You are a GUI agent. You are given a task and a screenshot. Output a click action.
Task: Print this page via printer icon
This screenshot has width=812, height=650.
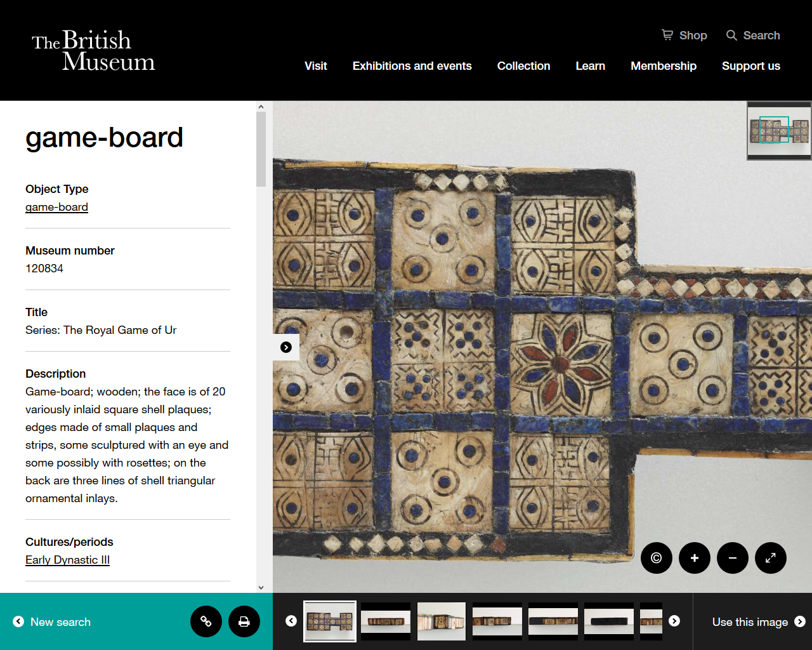(244, 621)
